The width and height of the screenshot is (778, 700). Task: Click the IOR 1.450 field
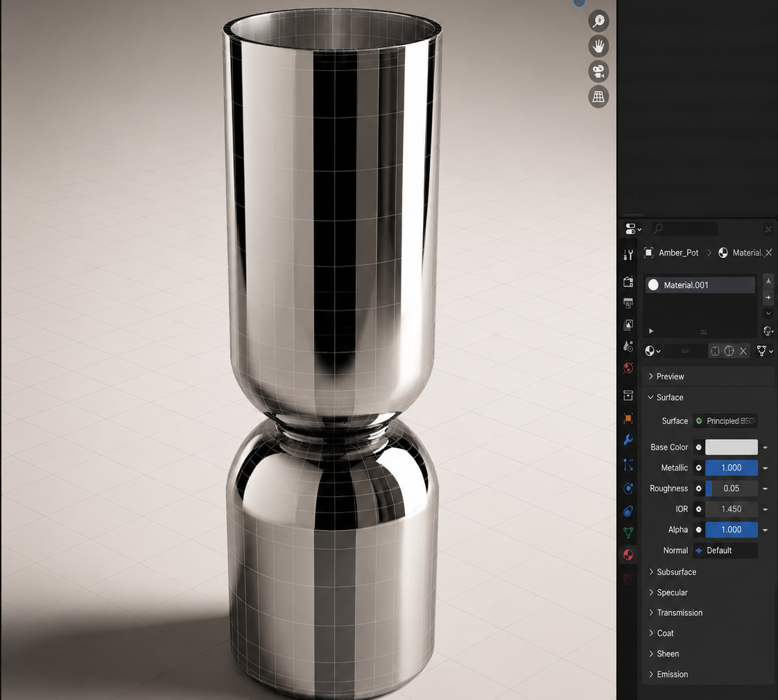732,509
